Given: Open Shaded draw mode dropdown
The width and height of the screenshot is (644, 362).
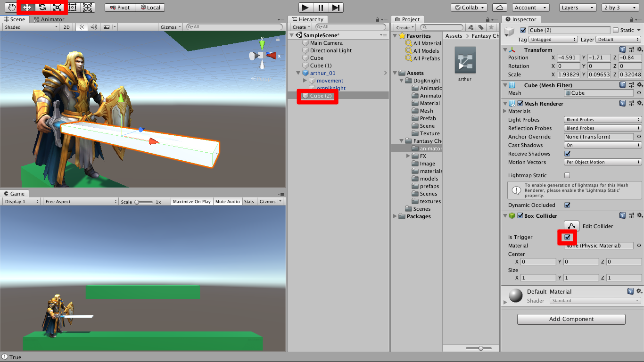Looking at the screenshot, I should 31,27.
